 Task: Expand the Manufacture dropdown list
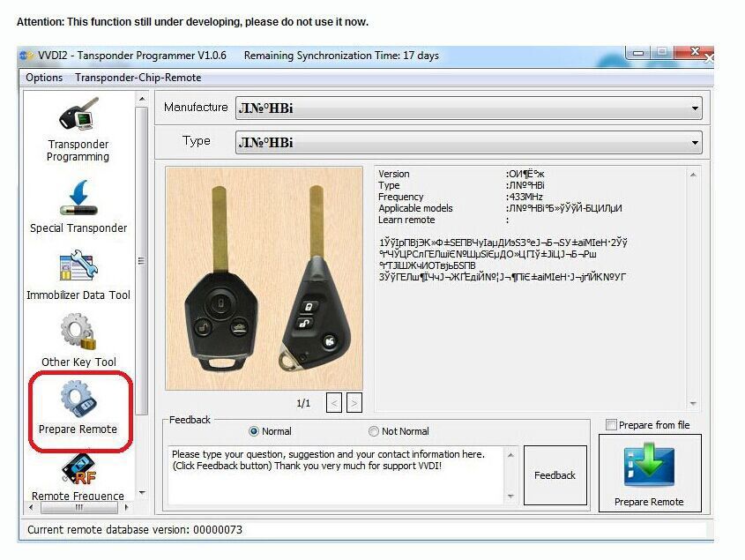click(x=696, y=108)
